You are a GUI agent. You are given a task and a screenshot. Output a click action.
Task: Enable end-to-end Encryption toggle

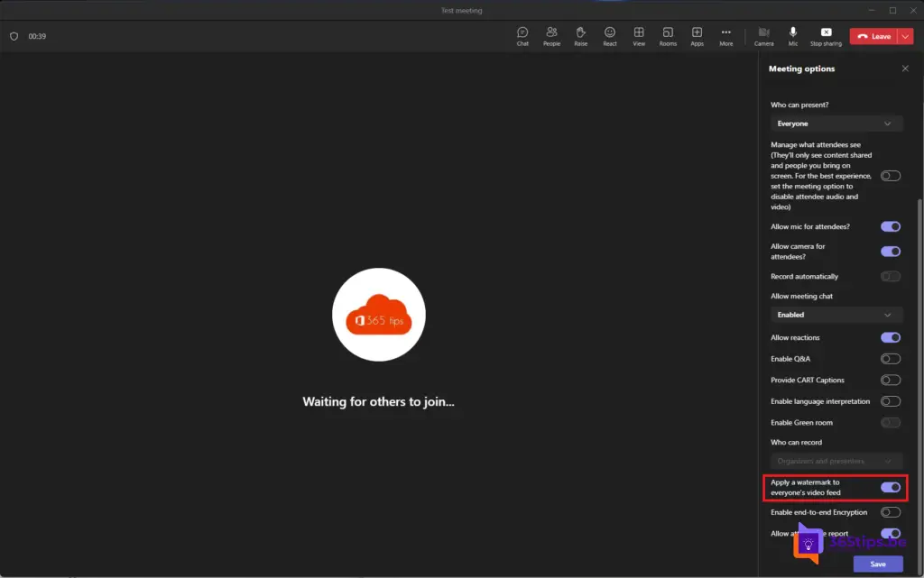pyautogui.click(x=890, y=512)
